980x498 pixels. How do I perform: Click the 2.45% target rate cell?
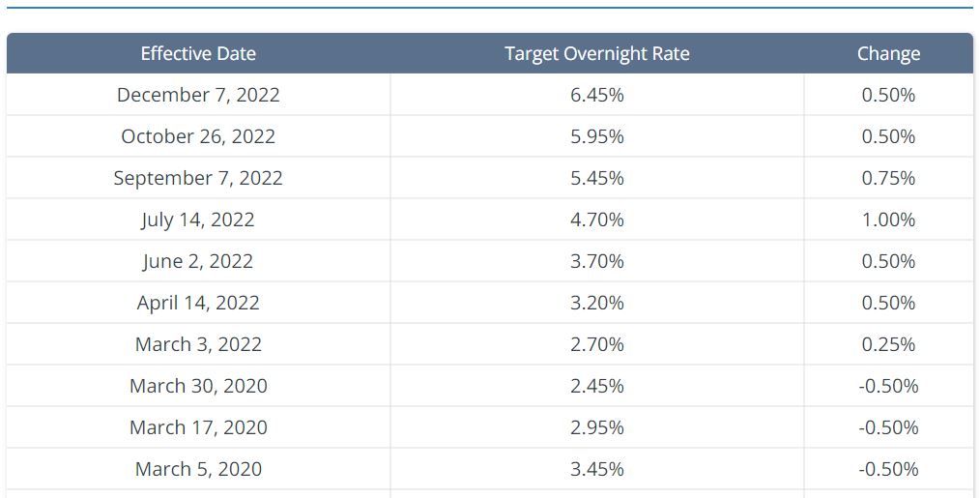click(x=597, y=386)
